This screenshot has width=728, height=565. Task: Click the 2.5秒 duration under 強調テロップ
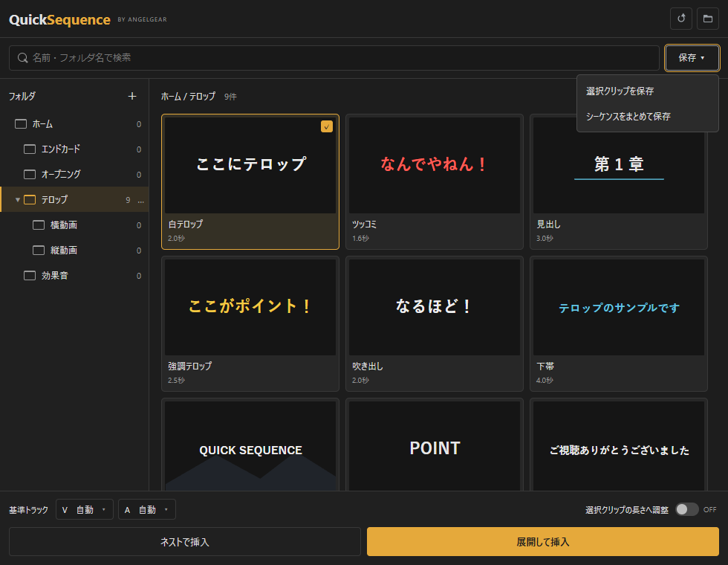176,381
